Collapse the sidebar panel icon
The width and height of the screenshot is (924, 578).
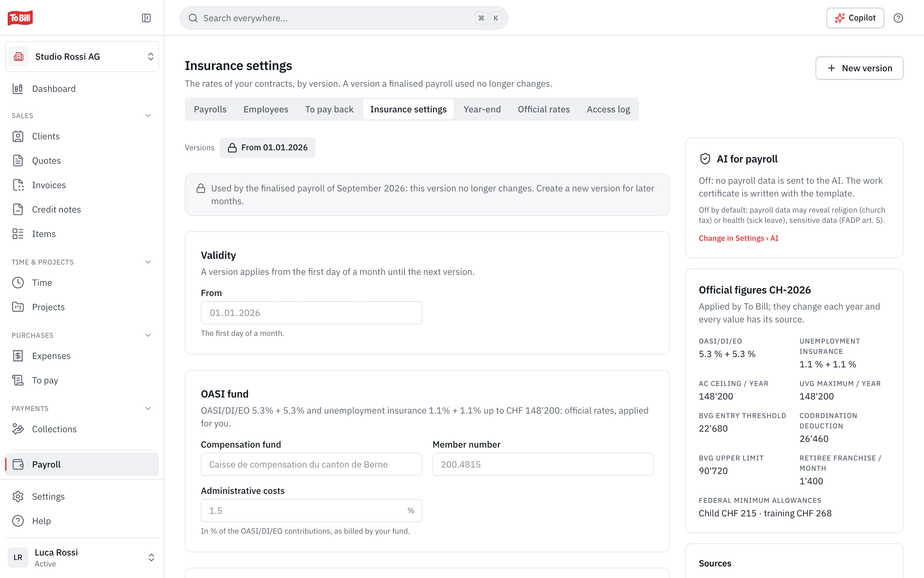click(146, 18)
